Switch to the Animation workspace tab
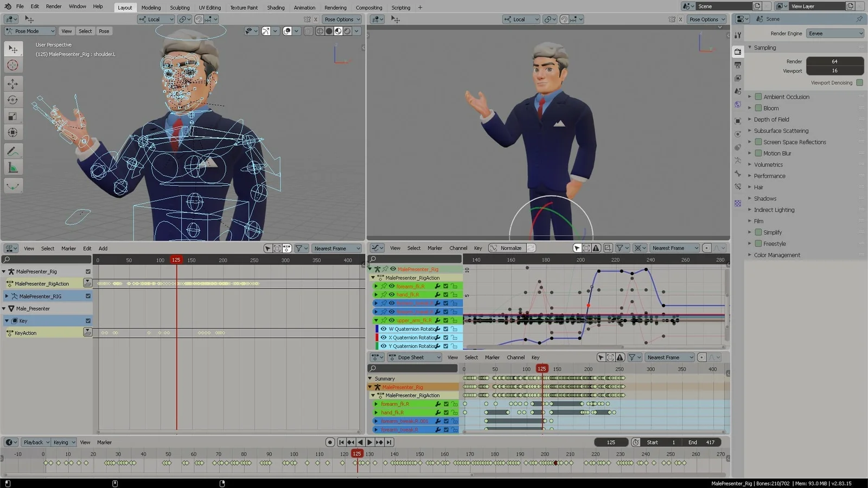 point(304,7)
